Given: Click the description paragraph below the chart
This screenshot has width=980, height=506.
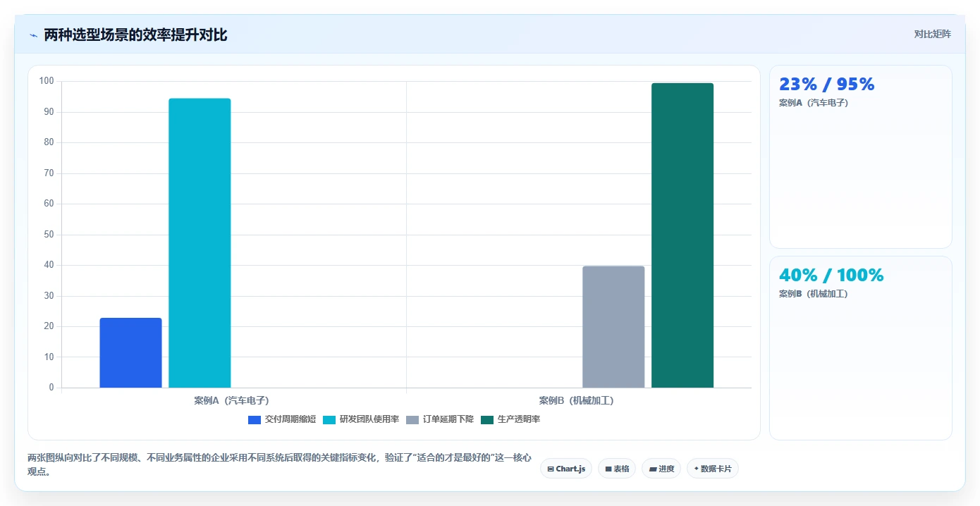Looking at the screenshot, I should tap(279, 464).
